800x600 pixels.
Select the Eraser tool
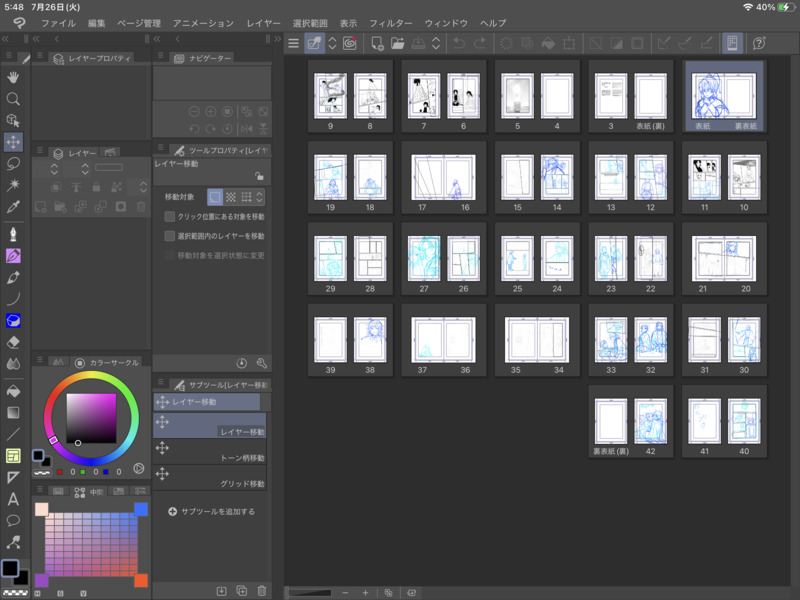tap(14, 342)
